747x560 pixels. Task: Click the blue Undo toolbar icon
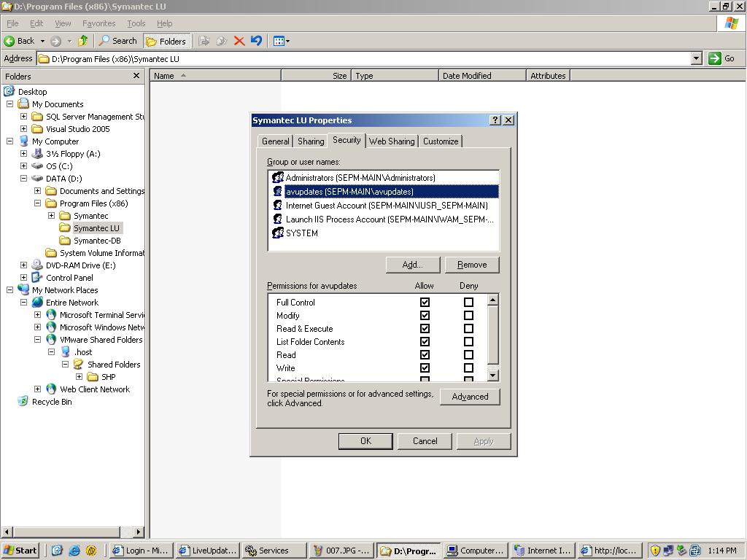(x=256, y=41)
